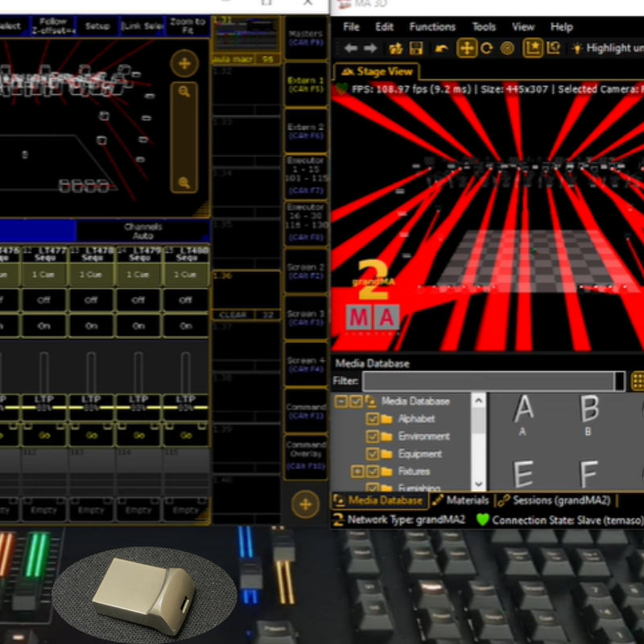Click the zoom in magnifier icon
The width and height of the screenshot is (644, 644).
(x=184, y=92)
